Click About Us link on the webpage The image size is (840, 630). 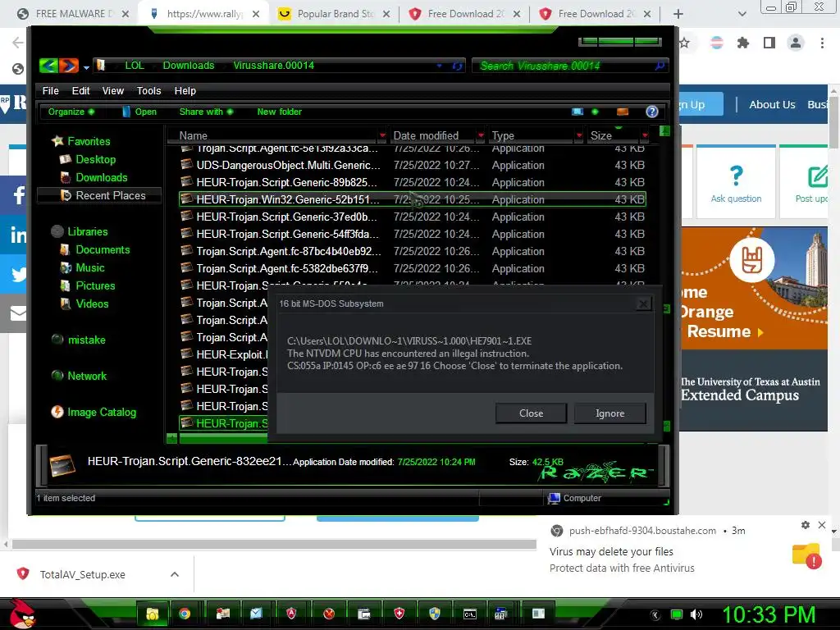[771, 104]
